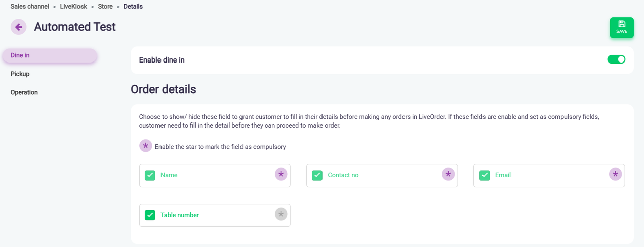Toggle the compulsory star for Contact no
This screenshot has height=247, width=644.
click(448, 174)
